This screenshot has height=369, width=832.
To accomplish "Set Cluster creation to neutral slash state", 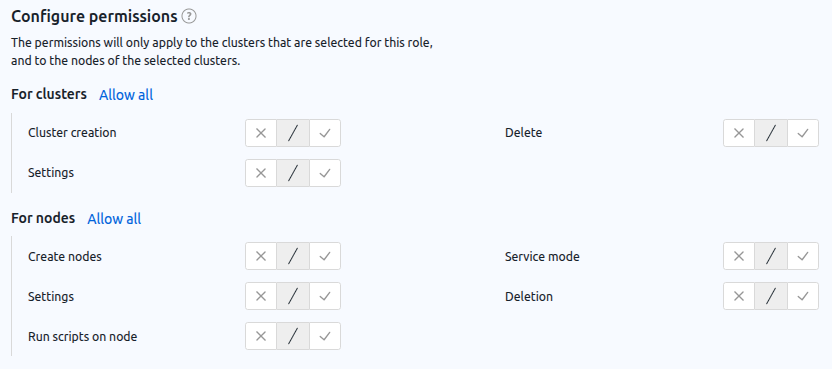I will pyautogui.click(x=293, y=133).
